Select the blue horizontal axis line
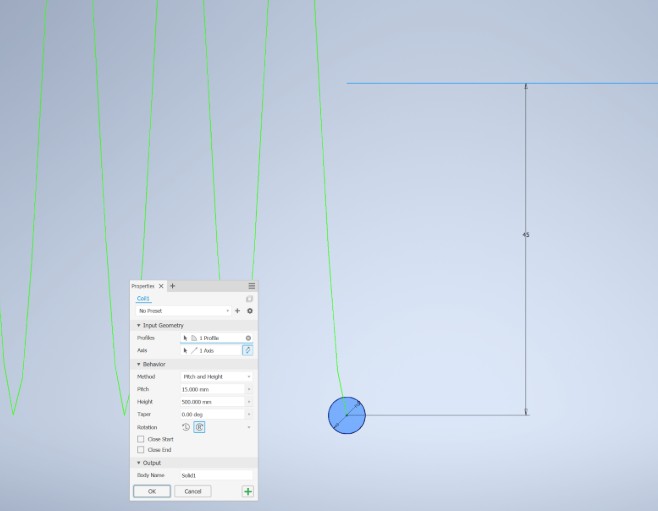The image size is (658, 511). point(502,83)
